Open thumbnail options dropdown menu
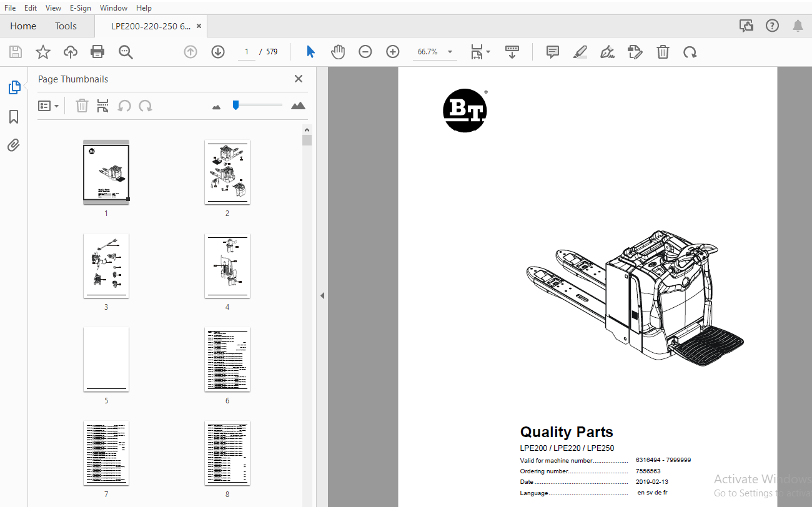Screen dimensions: 812x507 pyautogui.click(x=49, y=106)
